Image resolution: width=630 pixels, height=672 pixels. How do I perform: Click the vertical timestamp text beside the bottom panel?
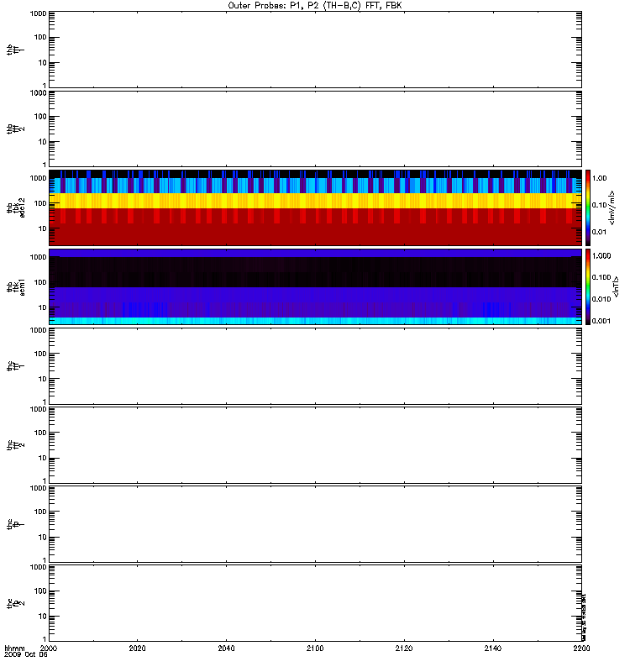pyautogui.click(x=584, y=617)
